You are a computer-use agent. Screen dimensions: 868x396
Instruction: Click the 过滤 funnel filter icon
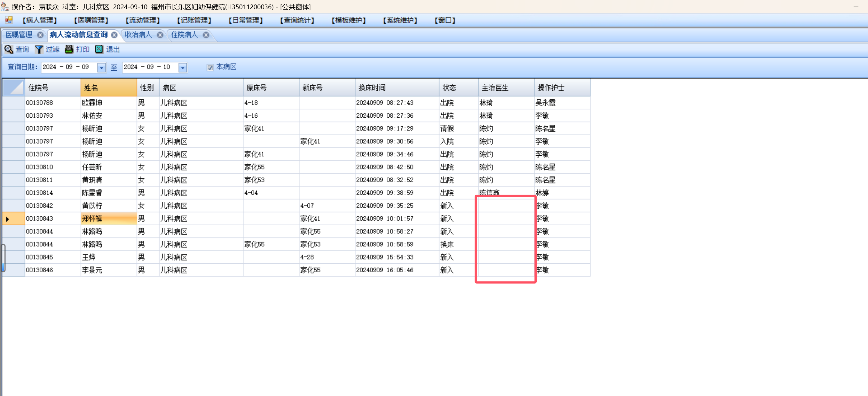39,50
